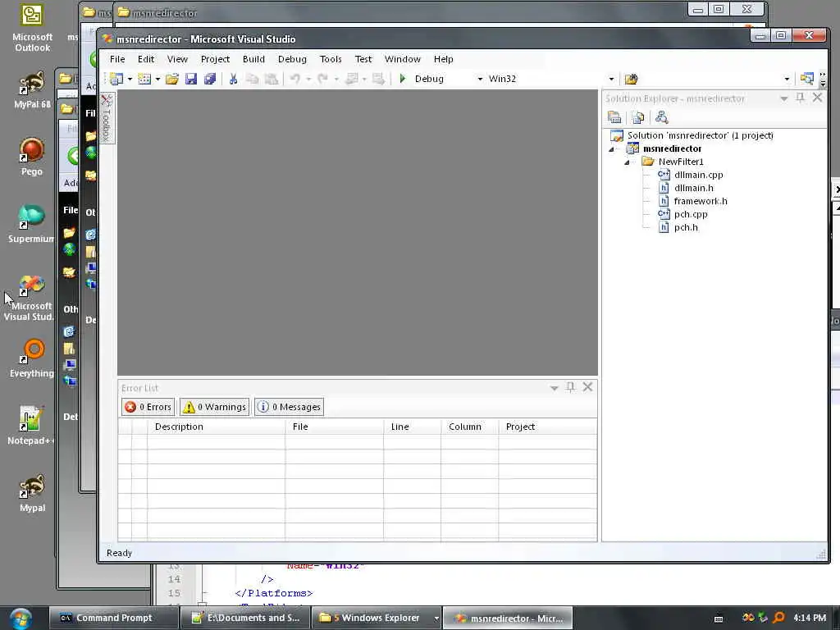Screen dimensions: 840x630
Task: Open the Build menu
Action: click(x=253, y=59)
